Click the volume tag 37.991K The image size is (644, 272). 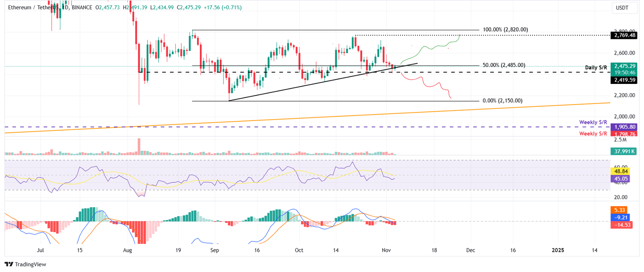pyautogui.click(x=624, y=152)
